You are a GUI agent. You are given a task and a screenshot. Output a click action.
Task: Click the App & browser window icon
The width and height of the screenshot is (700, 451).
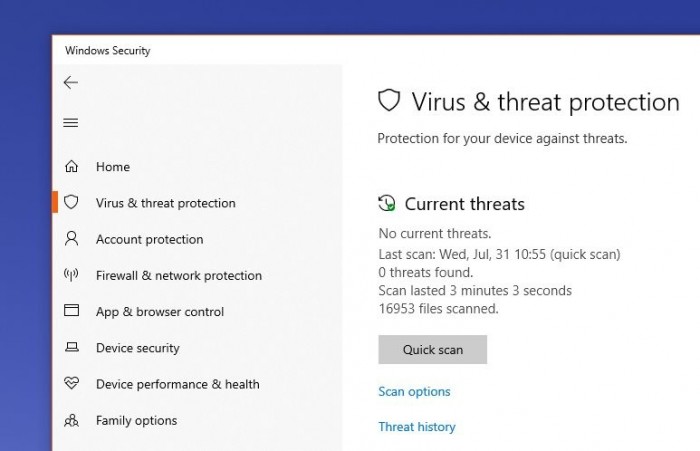pos(71,311)
